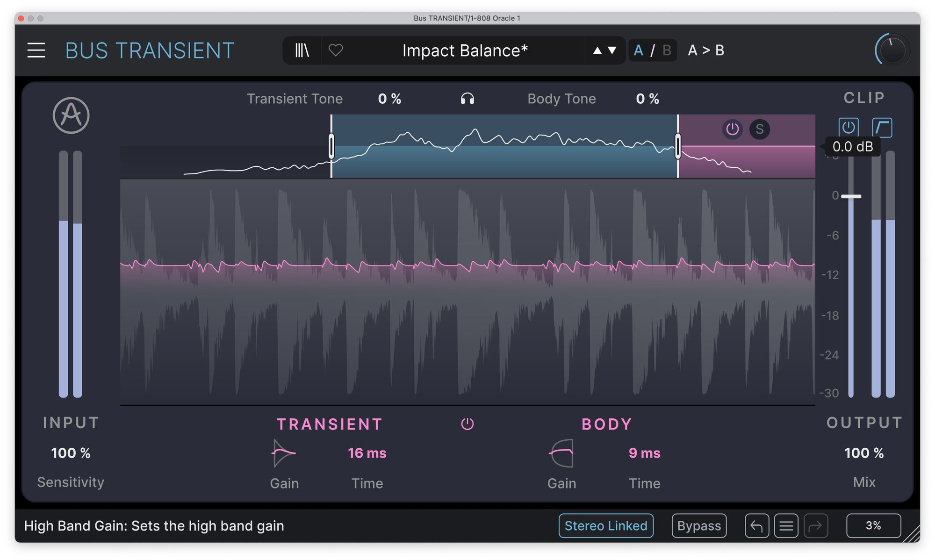Screen dimensions: 935x560
Task: Select next preset with down arrow
Action: (x=612, y=50)
